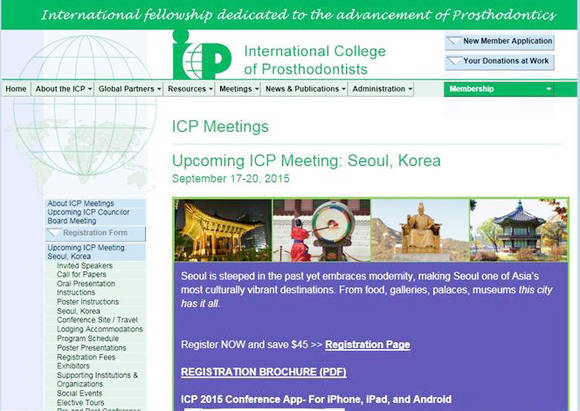Open the Poster Instructions link
Image resolution: width=580 pixels, height=411 pixels.
click(x=88, y=302)
